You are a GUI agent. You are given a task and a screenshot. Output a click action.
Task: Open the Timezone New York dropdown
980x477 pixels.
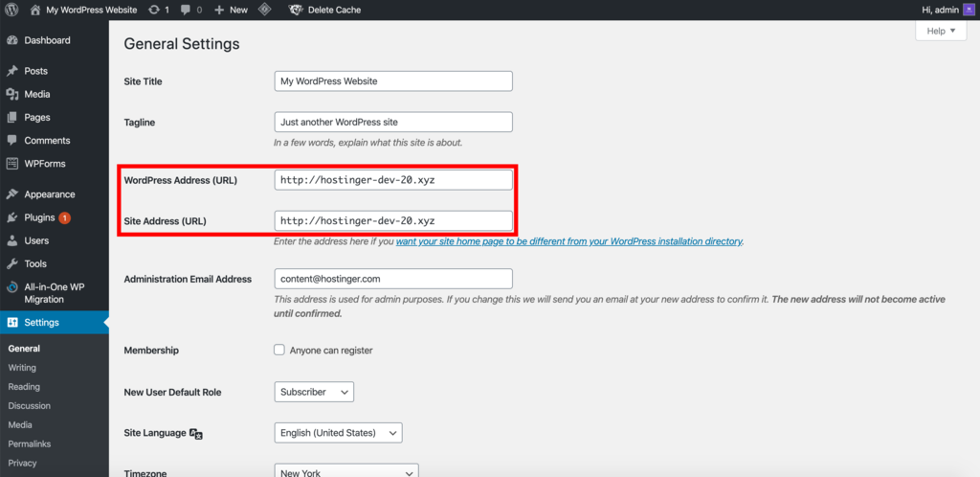(x=346, y=470)
